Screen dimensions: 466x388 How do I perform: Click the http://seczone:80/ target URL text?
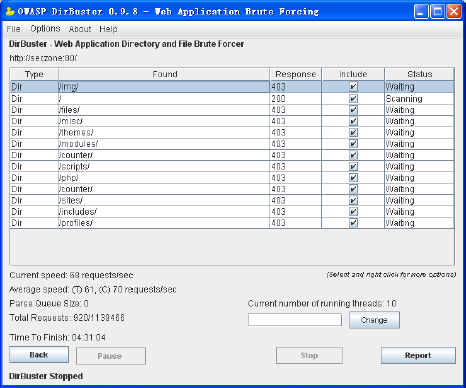[43, 58]
